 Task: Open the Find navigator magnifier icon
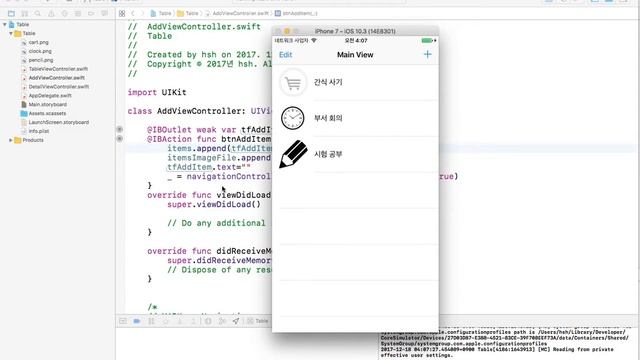(x=38, y=13)
